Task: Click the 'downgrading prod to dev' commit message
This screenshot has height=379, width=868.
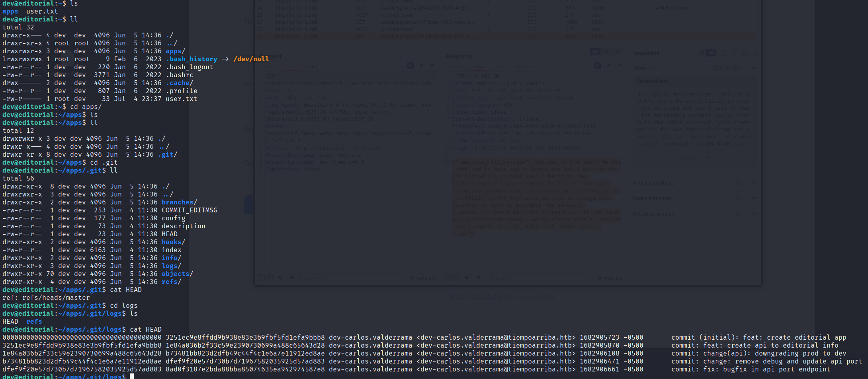Action: point(801,353)
